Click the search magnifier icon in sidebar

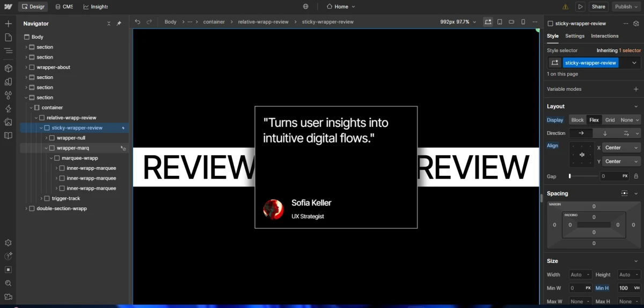(x=8, y=283)
